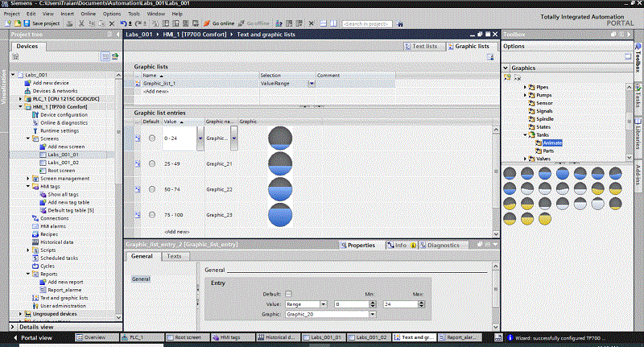Click the Max value field showing 24
This screenshot has height=347, width=644.
point(398,304)
